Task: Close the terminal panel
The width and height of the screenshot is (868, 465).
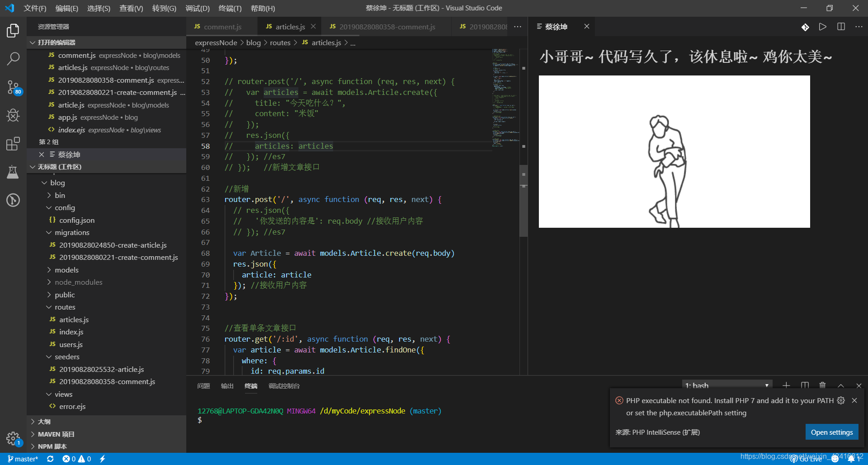Action: [859, 385]
